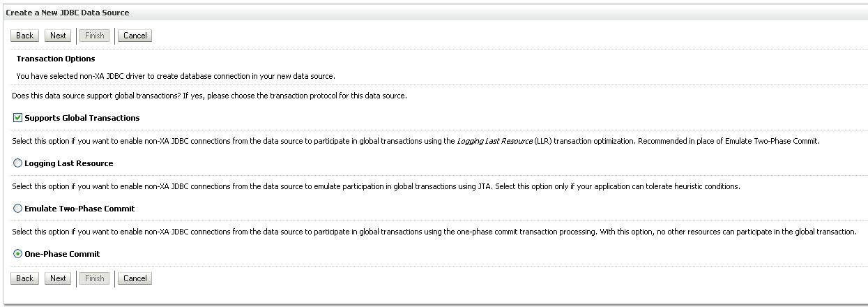This screenshot has width=868, height=307.
Task: Click the bottom Finish button
Action: (x=94, y=278)
